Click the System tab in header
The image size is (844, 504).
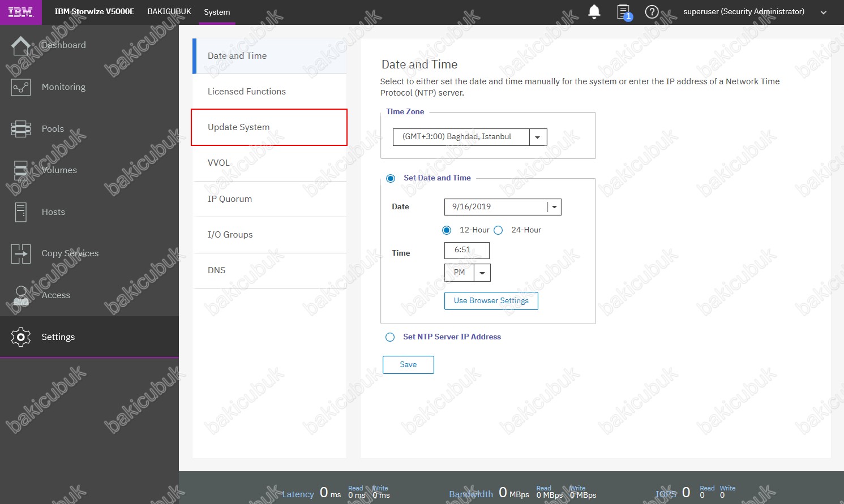[x=217, y=12]
